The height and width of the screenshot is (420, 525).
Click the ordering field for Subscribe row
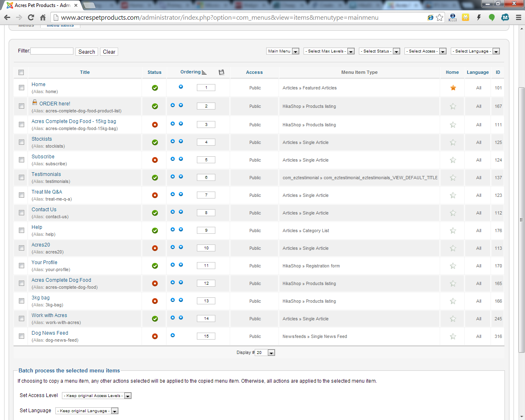(206, 160)
